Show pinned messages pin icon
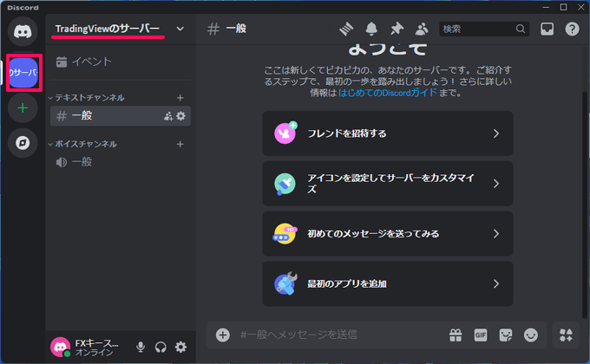 (x=397, y=29)
